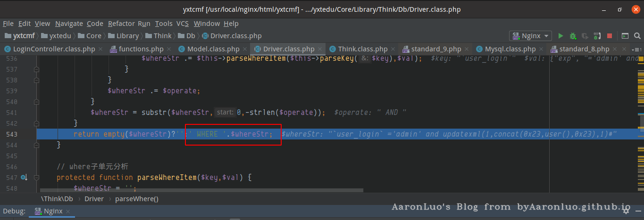The height and width of the screenshot is (220, 644).
Task: Open the Navigate menu
Action: click(x=69, y=24)
